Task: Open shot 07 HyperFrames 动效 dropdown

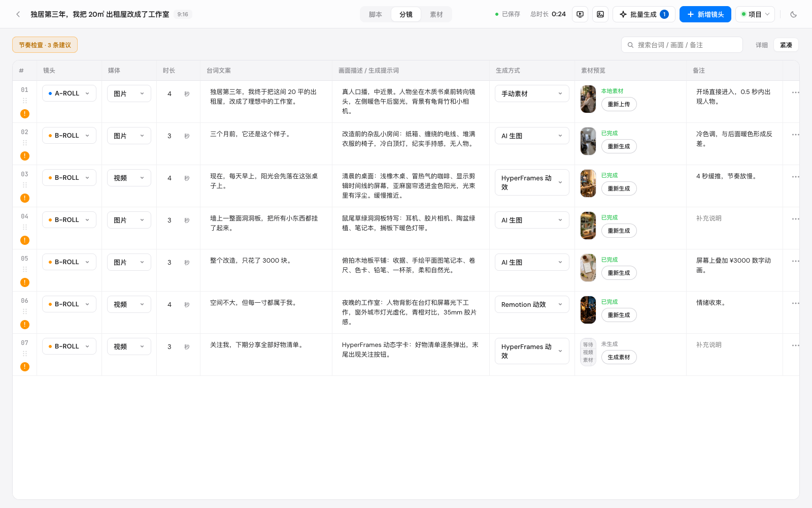Action: pos(532,351)
